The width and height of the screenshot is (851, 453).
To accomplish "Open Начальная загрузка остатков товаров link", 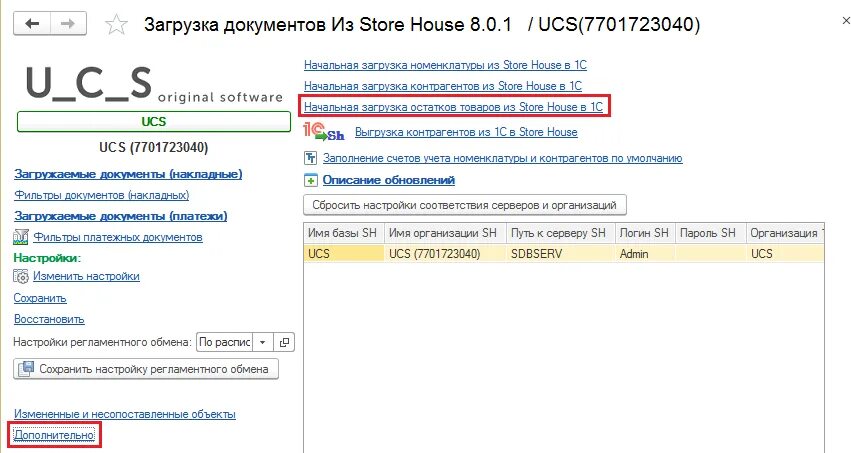I will [x=453, y=107].
